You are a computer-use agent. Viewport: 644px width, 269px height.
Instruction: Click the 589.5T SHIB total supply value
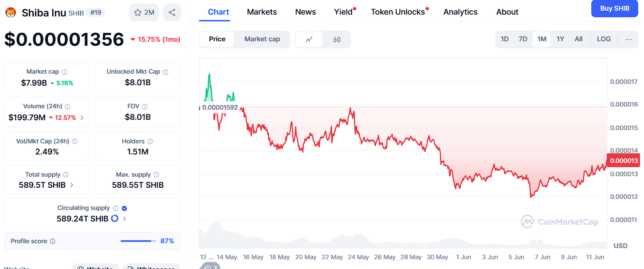42,185
